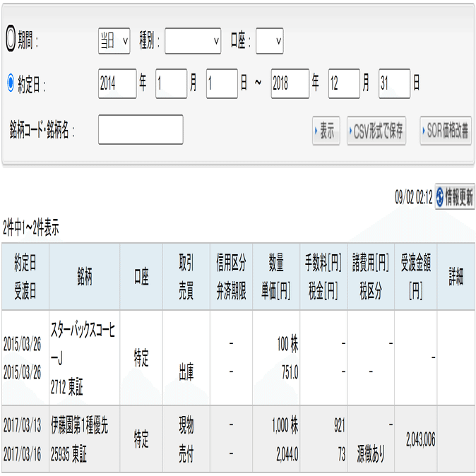Click the refresh icon beside 情報更新
Viewport: 476px width, 476px height.
pos(440,197)
